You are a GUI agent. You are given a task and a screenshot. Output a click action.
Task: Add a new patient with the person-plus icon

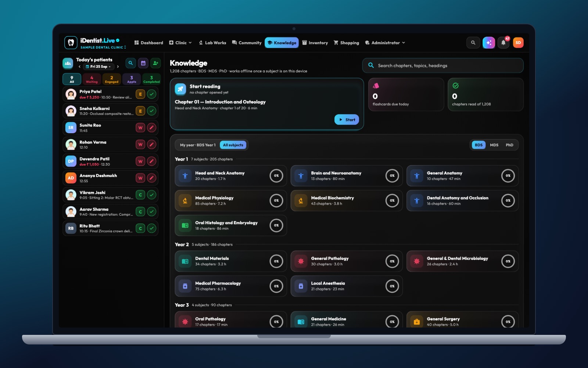pos(155,63)
